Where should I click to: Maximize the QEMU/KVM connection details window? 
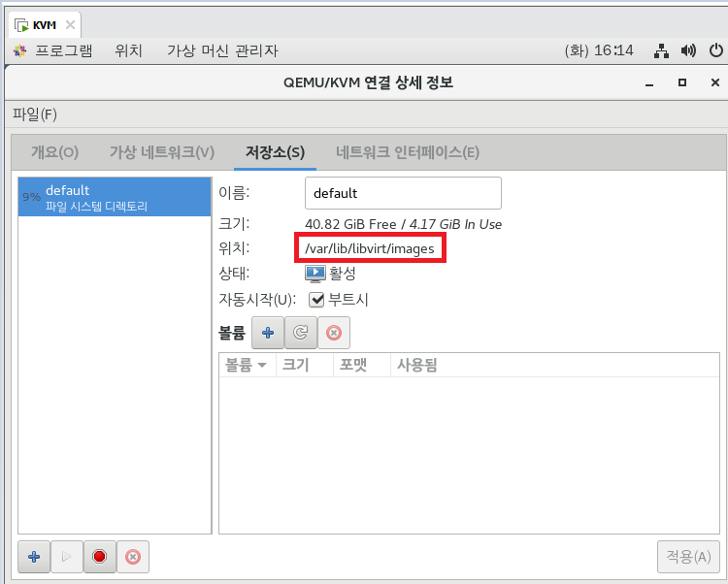[682, 82]
